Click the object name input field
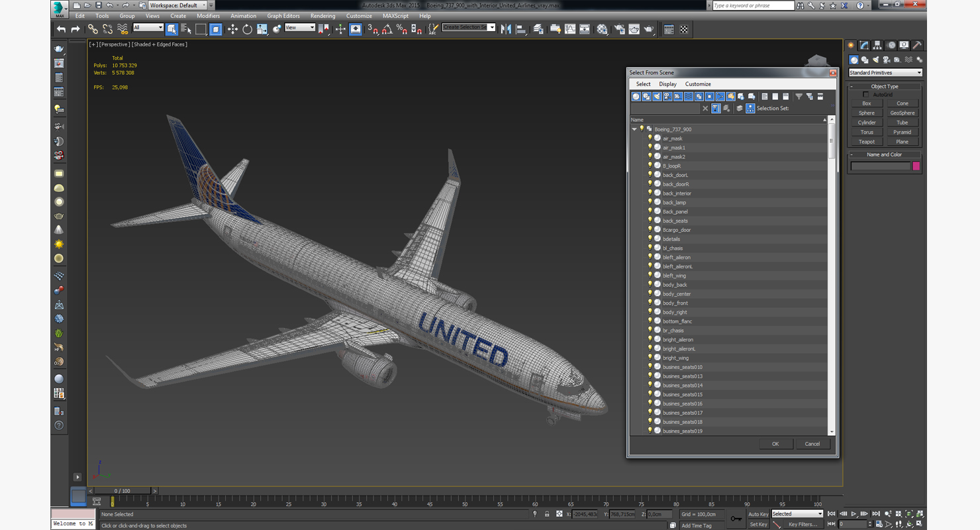This screenshot has width=980, height=530. point(881,166)
